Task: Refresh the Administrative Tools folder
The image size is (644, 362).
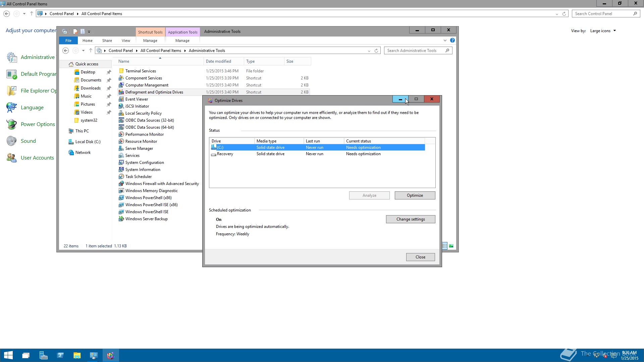Action: (x=376, y=51)
